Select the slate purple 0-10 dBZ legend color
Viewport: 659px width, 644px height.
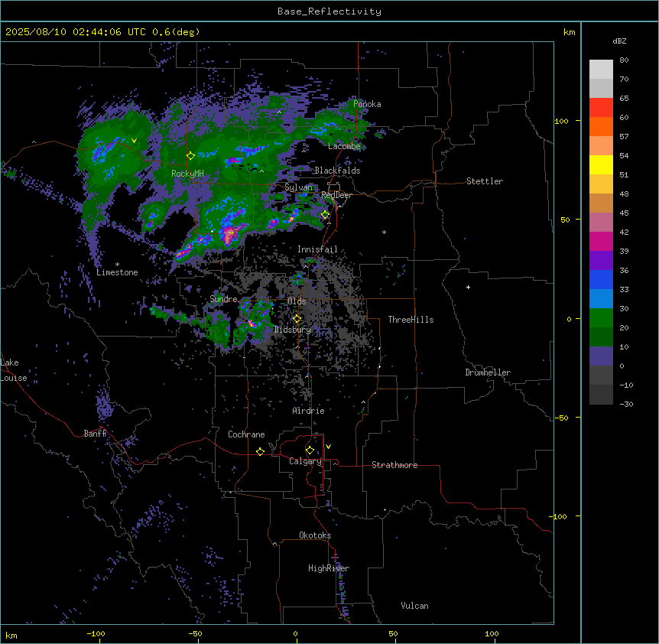(601, 356)
